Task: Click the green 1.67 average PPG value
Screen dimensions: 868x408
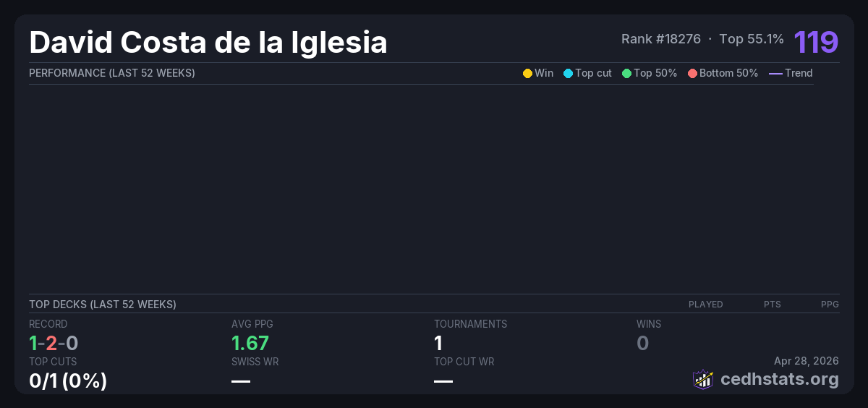Action: [250, 343]
